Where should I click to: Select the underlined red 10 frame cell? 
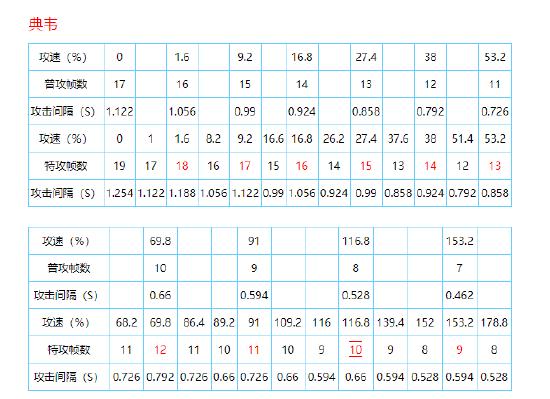coord(356,350)
